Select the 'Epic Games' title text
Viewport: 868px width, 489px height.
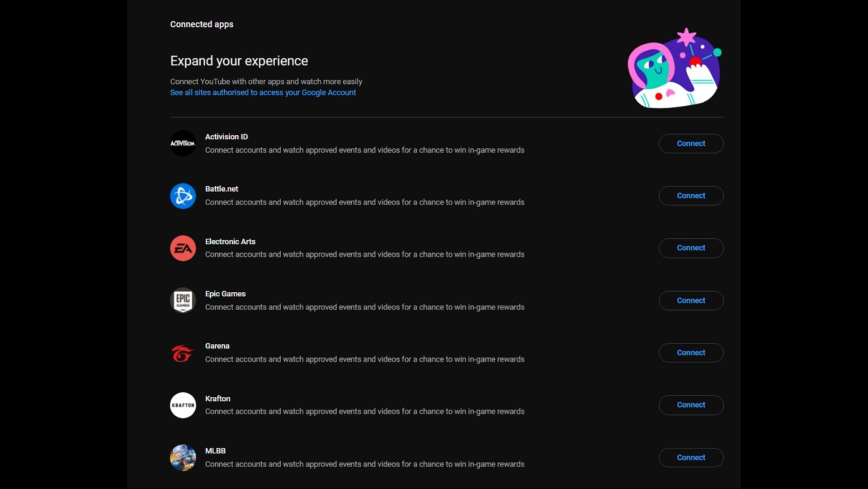225,294
